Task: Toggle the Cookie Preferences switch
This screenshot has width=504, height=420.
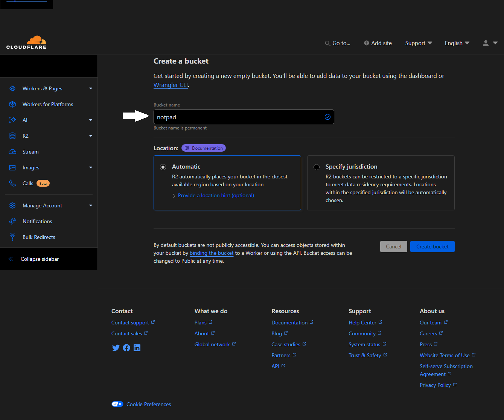Action: click(117, 404)
